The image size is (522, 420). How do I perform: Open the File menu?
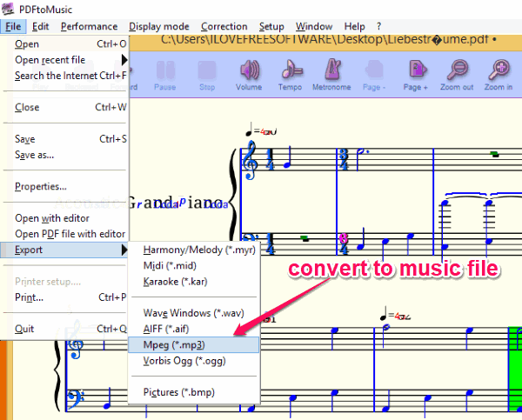[13, 27]
